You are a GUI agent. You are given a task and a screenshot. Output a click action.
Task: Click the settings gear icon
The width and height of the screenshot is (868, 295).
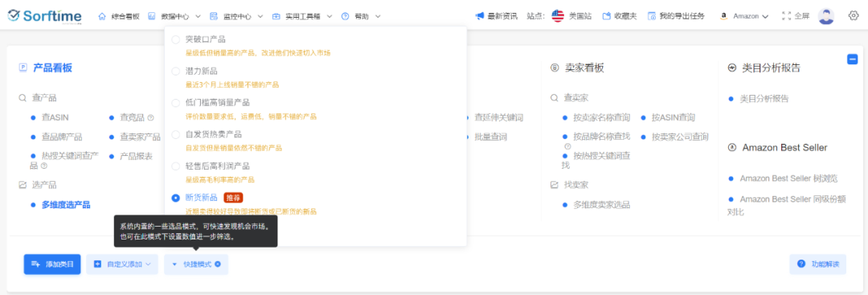pos(853,16)
